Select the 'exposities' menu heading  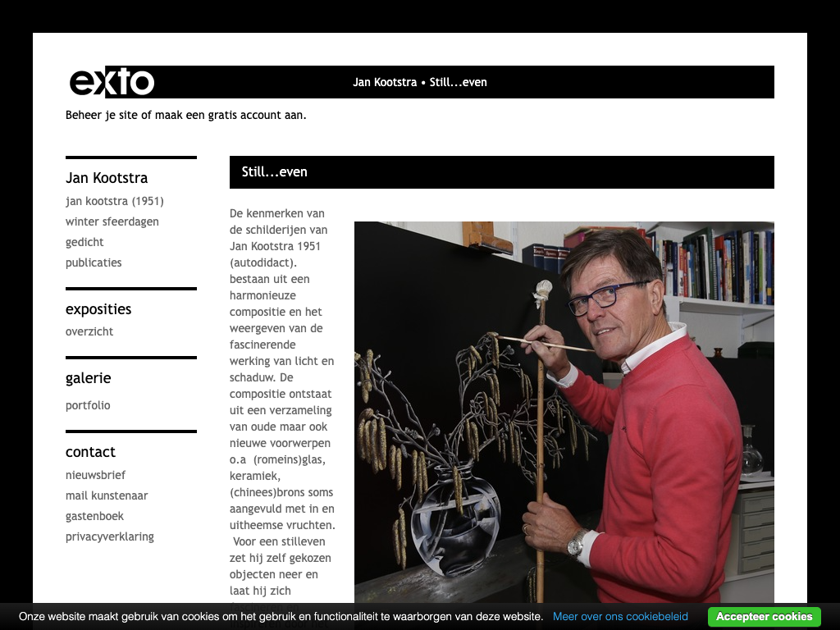click(98, 309)
